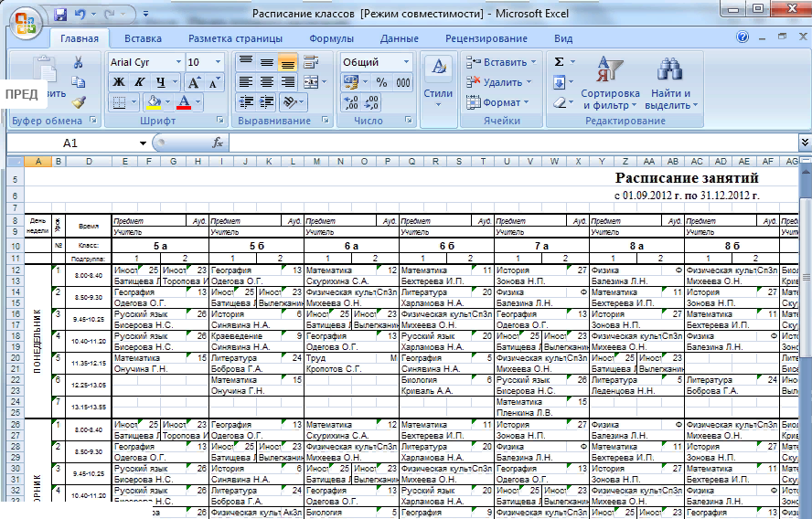This screenshot has width=812, height=519.
Task: Open Excel Help question mark
Action: coord(743,37)
